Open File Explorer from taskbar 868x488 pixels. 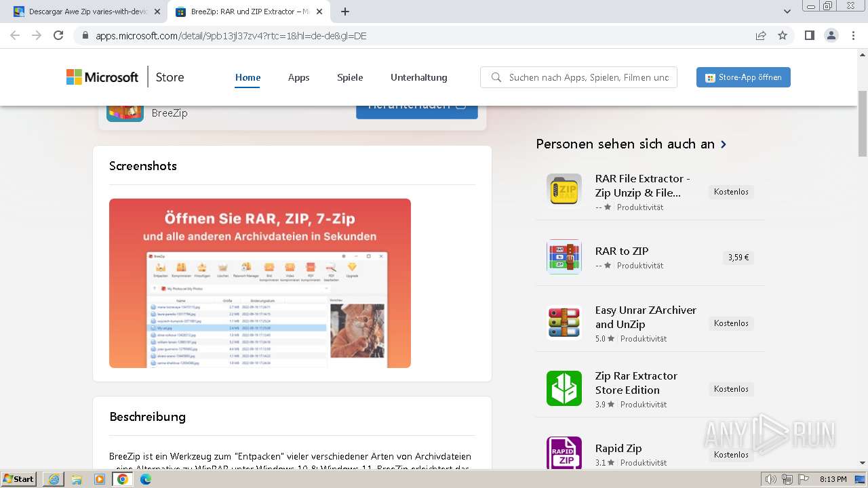pos(77,479)
